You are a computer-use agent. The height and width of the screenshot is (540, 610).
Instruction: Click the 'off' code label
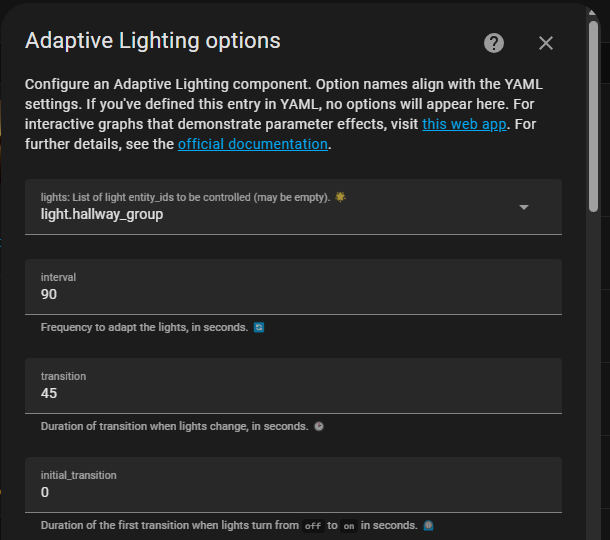313,526
